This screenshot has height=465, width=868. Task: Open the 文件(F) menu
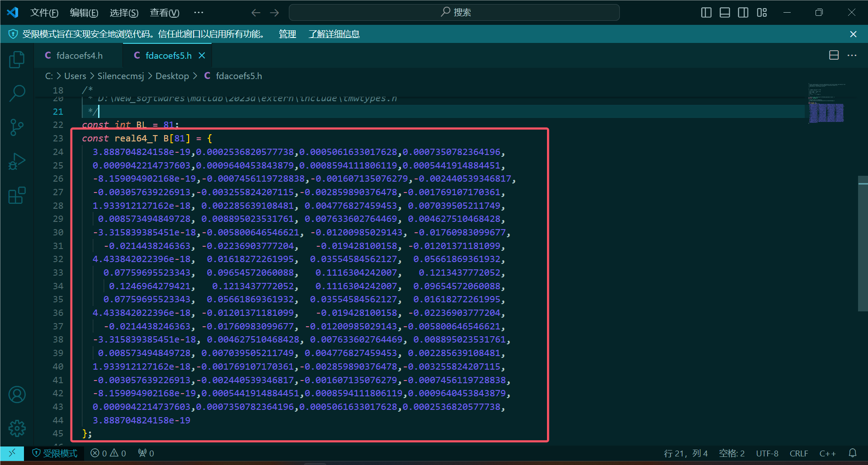point(44,13)
